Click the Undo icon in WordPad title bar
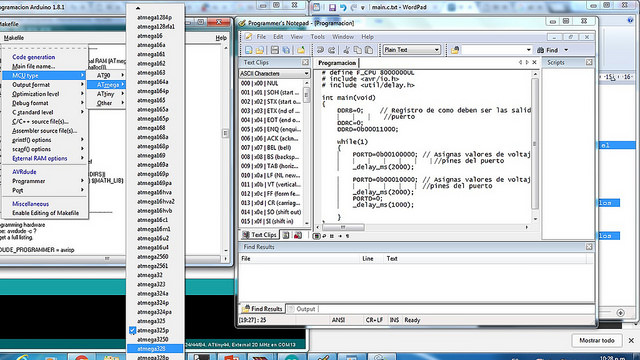The width and height of the screenshot is (640, 360). click(x=343, y=7)
